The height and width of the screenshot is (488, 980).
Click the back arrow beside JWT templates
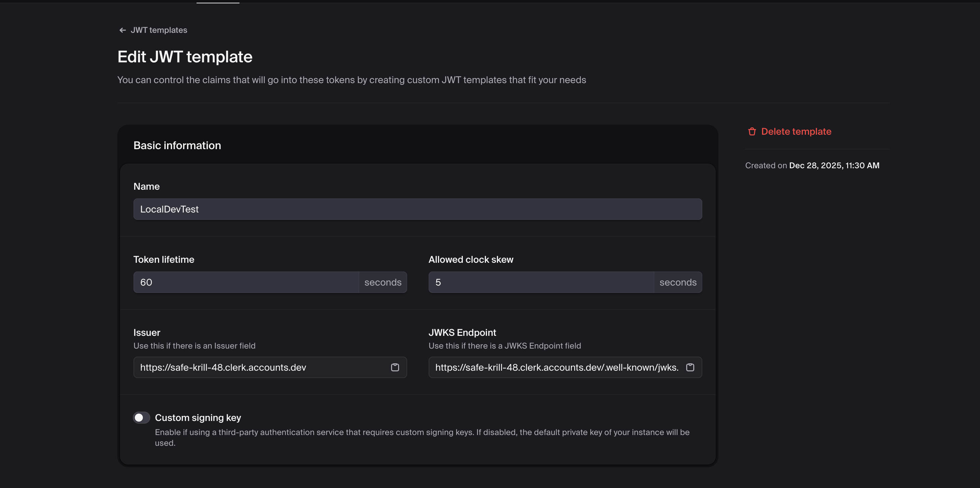coord(122,30)
